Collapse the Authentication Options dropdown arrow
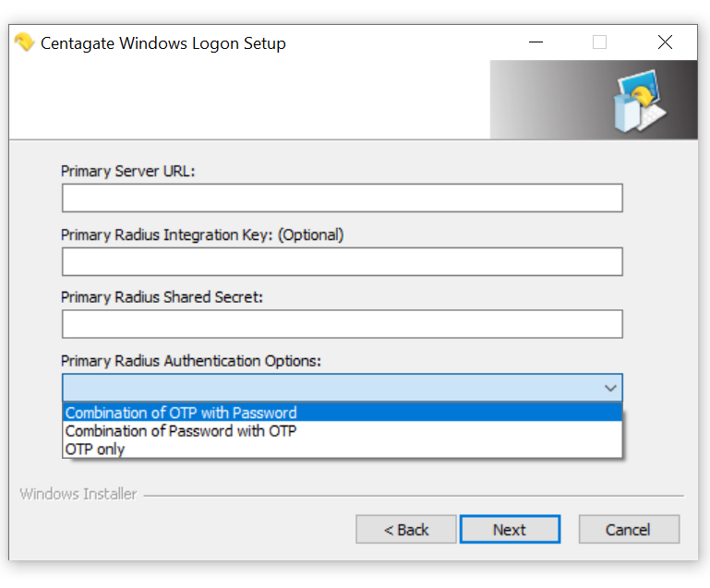This screenshot has width=710, height=588. (610, 388)
